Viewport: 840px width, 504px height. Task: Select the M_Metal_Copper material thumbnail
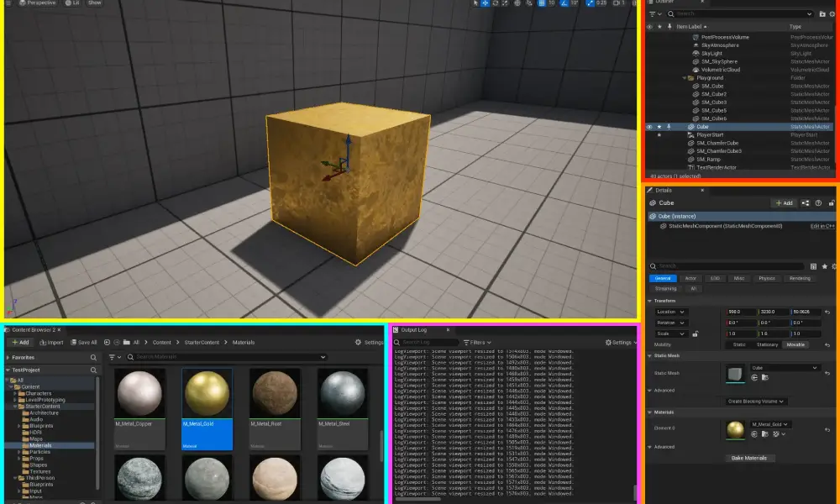(x=139, y=393)
